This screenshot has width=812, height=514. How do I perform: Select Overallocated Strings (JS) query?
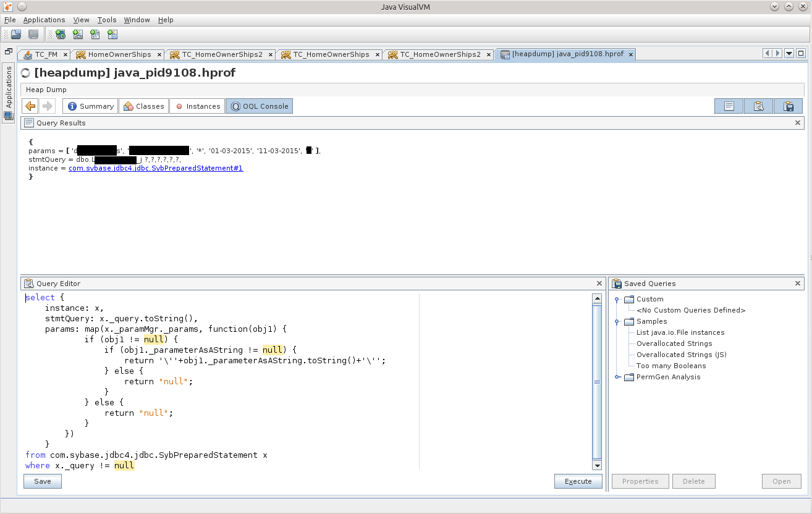coord(682,355)
